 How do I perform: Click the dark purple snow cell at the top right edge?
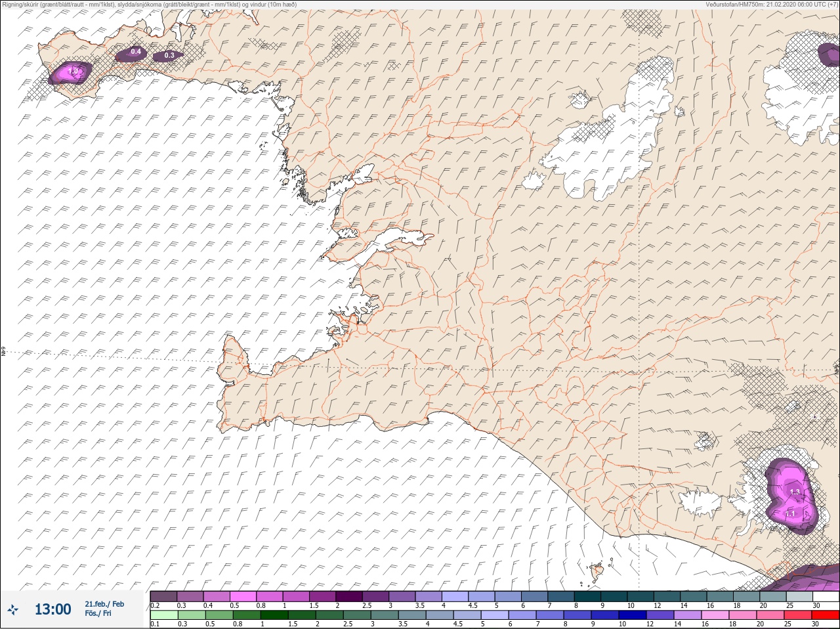pyautogui.click(x=829, y=54)
